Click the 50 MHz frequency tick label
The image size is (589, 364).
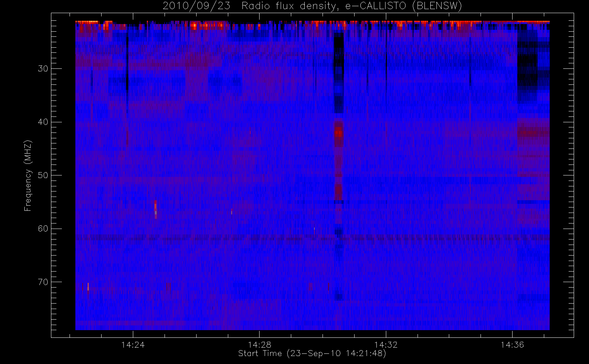click(x=43, y=175)
